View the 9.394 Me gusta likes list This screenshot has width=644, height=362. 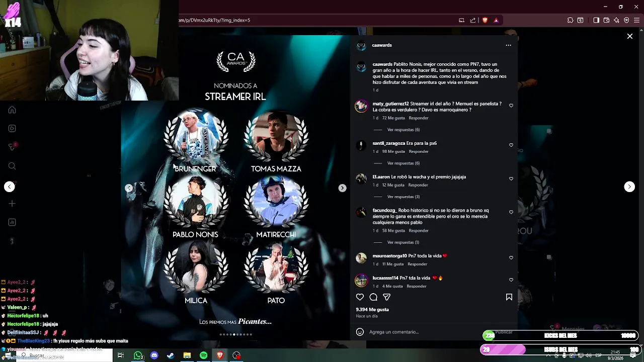pos(372,310)
